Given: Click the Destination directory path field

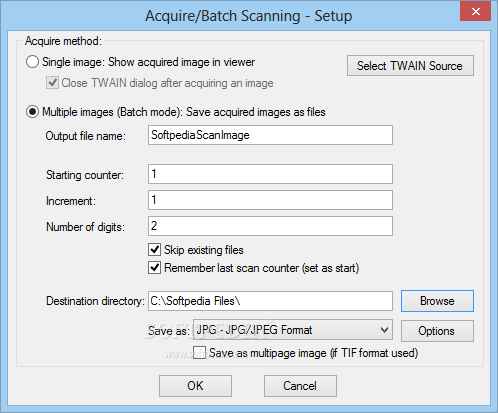Looking at the screenshot, I should click(270, 301).
